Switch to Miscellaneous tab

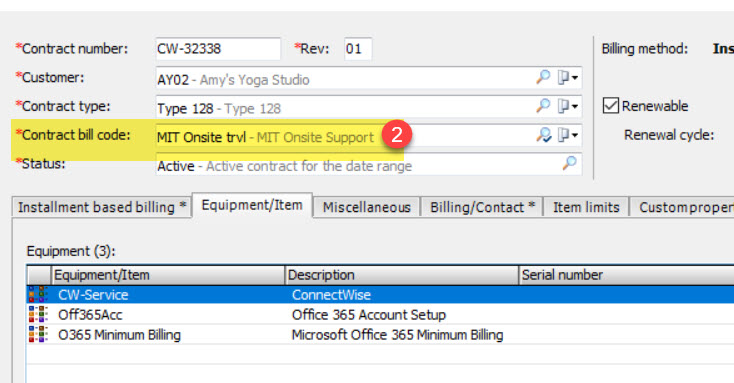pyautogui.click(x=367, y=207)
